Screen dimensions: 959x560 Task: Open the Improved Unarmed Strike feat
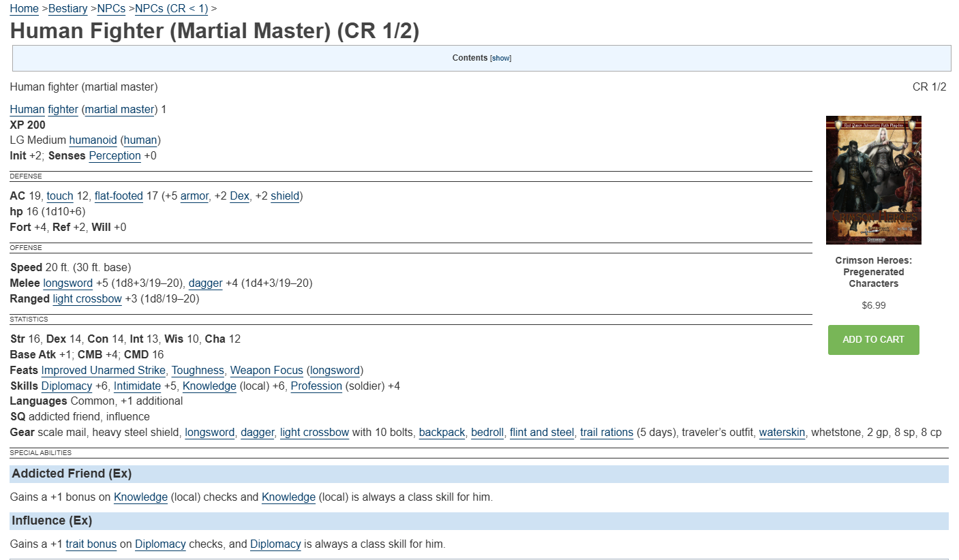(x=104, y=371)
